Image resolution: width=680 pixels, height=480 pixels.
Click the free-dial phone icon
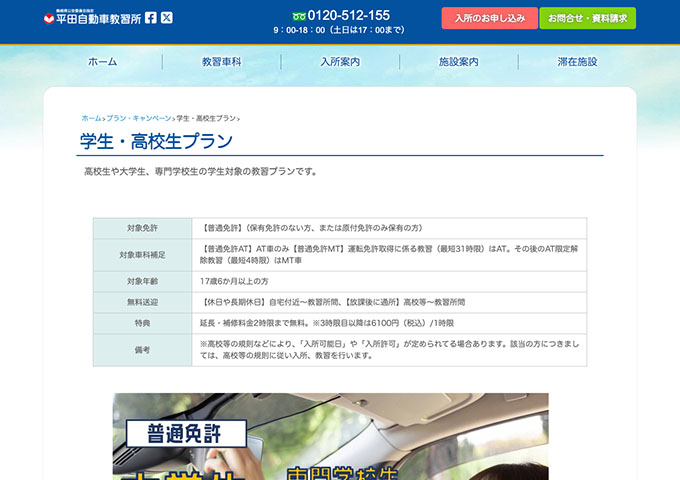click(299, 16)
